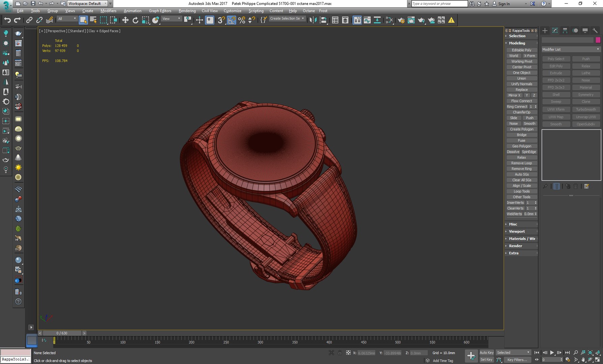Image resolution: width=603 pixels, height=364 pixels.
Task: Click the Remove Loop button
Action: 522,163
